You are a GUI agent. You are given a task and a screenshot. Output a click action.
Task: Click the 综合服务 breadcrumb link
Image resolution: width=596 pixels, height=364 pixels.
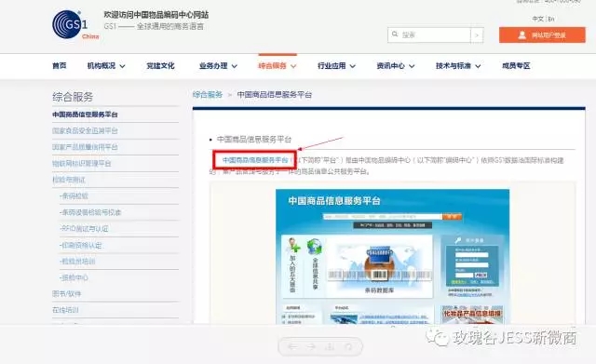pos(207,95)
